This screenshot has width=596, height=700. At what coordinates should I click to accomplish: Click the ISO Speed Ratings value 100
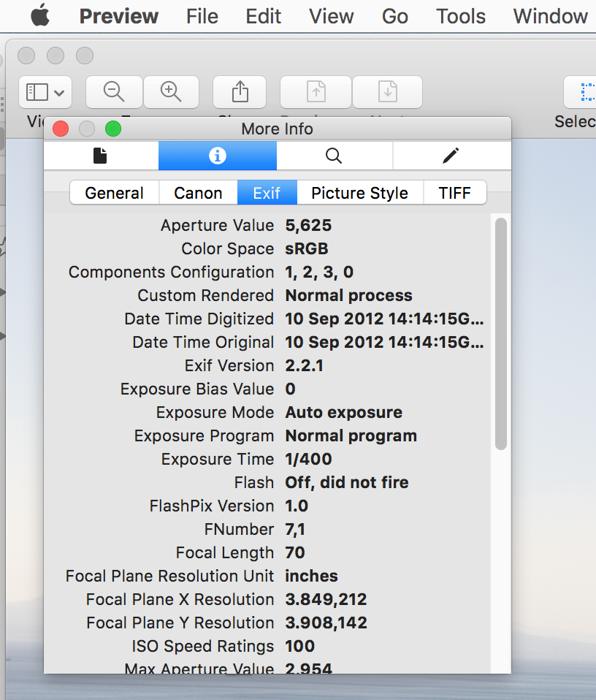[x=300, y=646]
